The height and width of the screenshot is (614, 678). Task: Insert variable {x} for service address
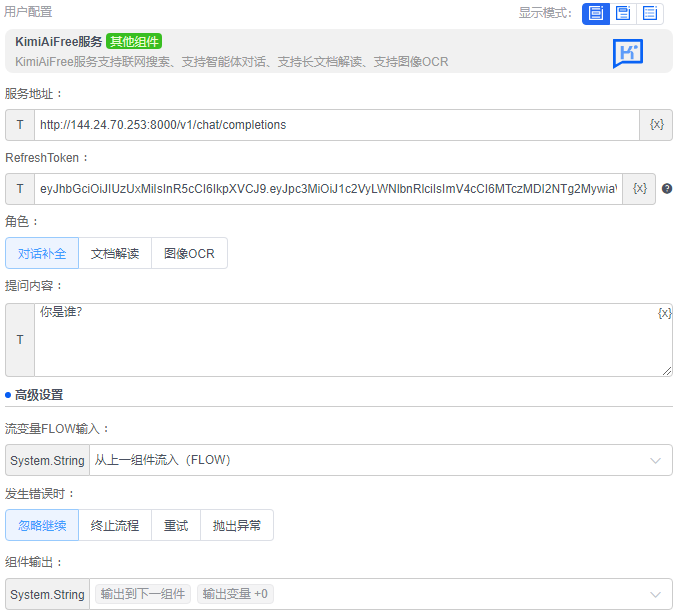click(x=656, y=125)
